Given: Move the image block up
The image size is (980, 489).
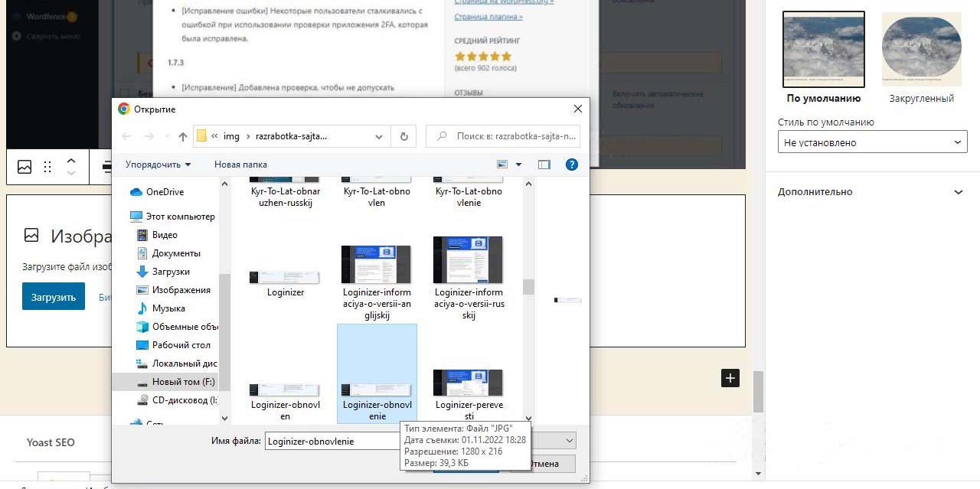Looking at the screenshot, I should tap(71, 161).
